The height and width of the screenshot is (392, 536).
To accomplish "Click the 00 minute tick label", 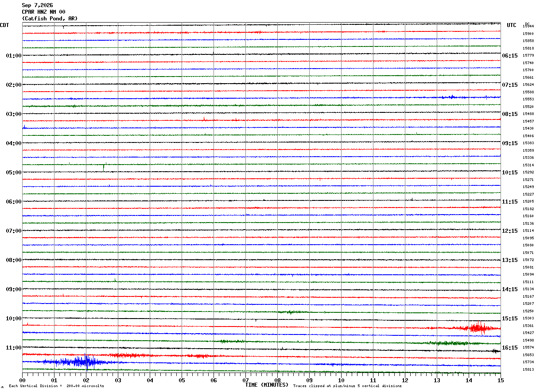I will tap(22, 380).
